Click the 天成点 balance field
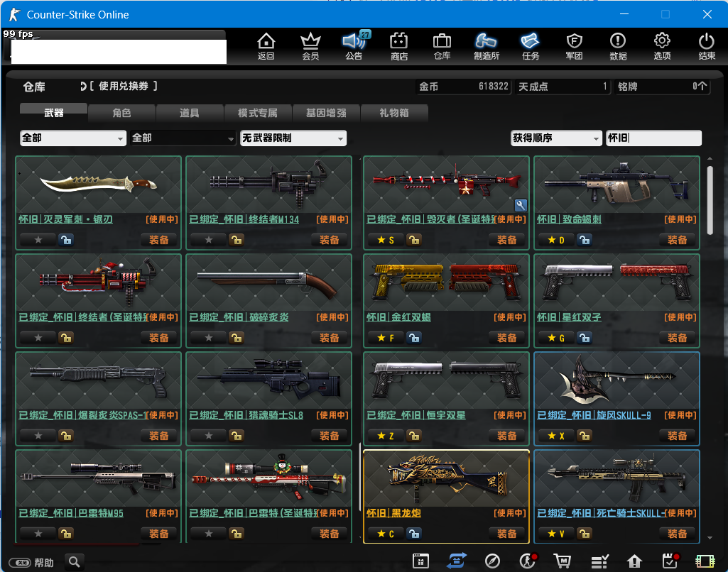This screenshot has width=728, height=572. pyautogui.click(x=563, y=87)
